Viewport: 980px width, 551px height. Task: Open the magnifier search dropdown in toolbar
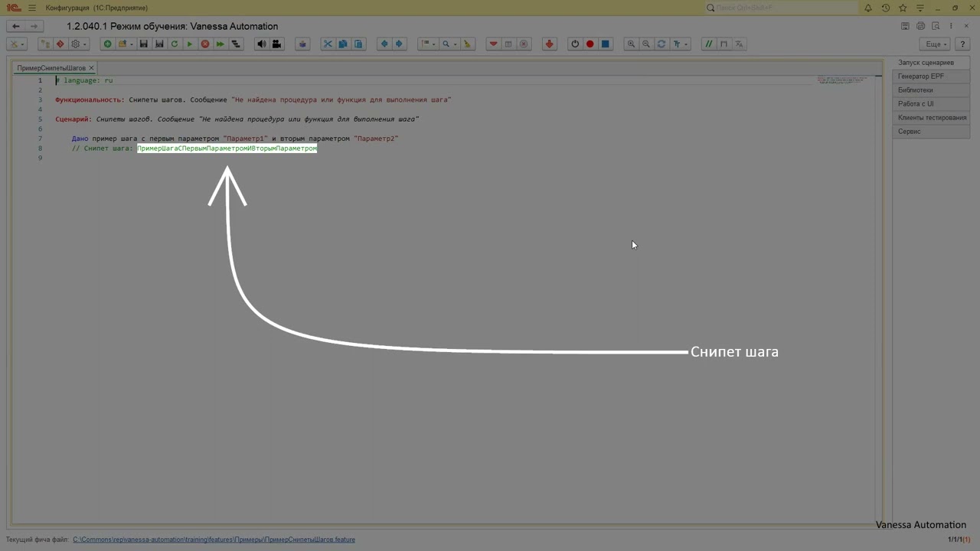point(449,44)
